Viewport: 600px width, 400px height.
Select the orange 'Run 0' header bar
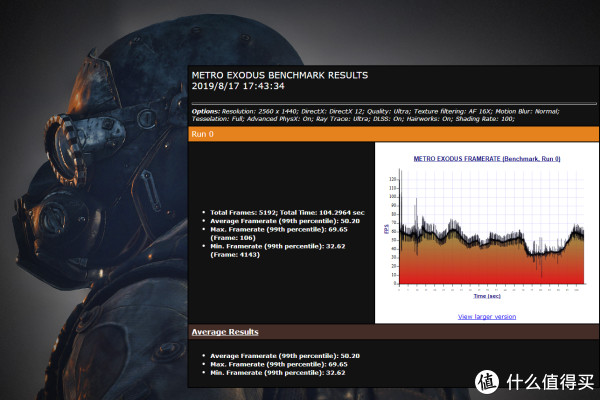393,134
